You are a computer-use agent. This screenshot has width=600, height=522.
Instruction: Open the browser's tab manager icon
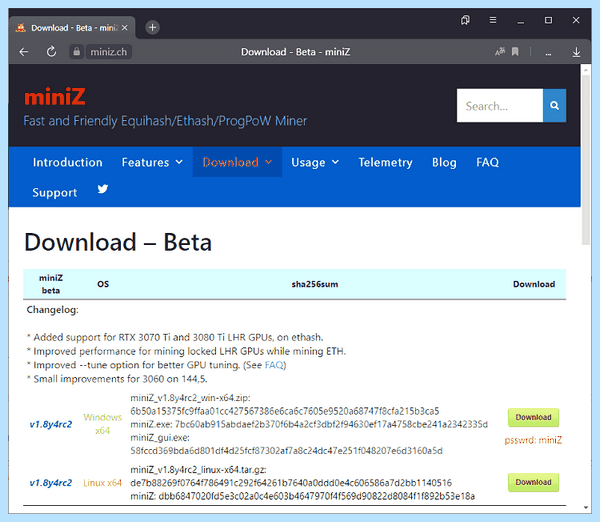click(465, 20)
